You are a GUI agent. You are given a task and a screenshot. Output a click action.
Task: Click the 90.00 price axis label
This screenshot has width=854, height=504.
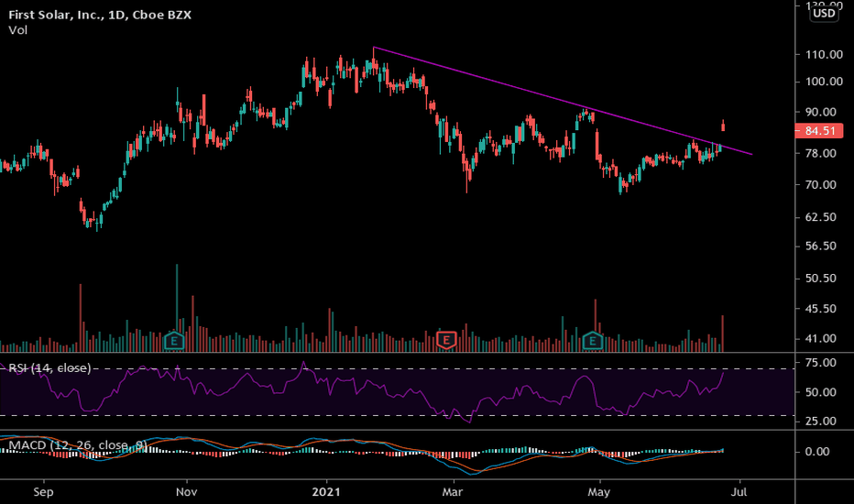(821, 112)
